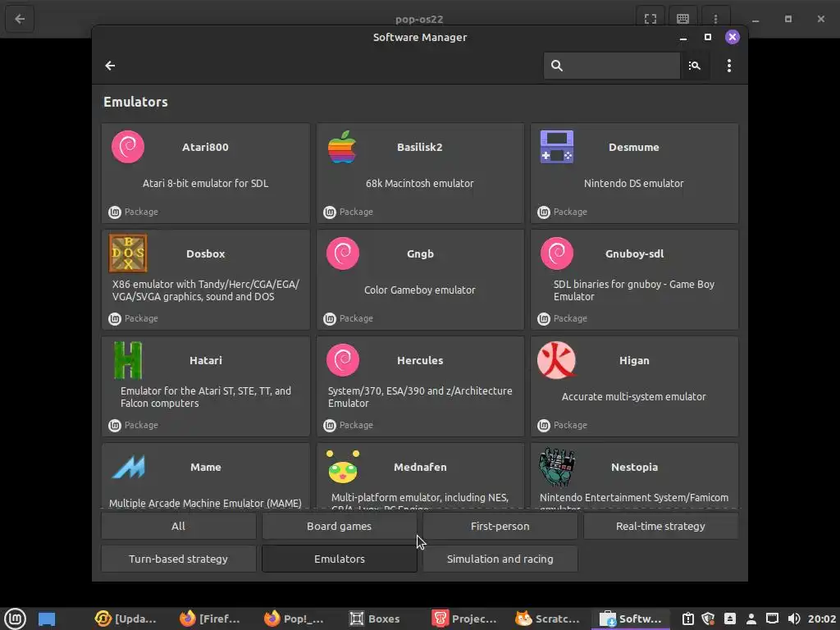
Task: Switch to Simulation and racing category
Action: [x=500, y=559]
